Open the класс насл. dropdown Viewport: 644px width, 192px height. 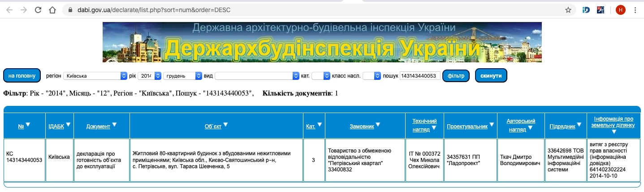point(372,76)
